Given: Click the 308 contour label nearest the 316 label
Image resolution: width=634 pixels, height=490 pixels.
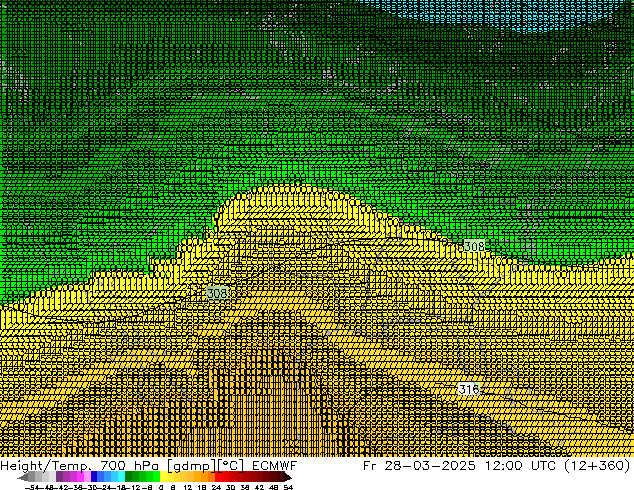Looking at the screenshot, I should (x=473, y=246).
